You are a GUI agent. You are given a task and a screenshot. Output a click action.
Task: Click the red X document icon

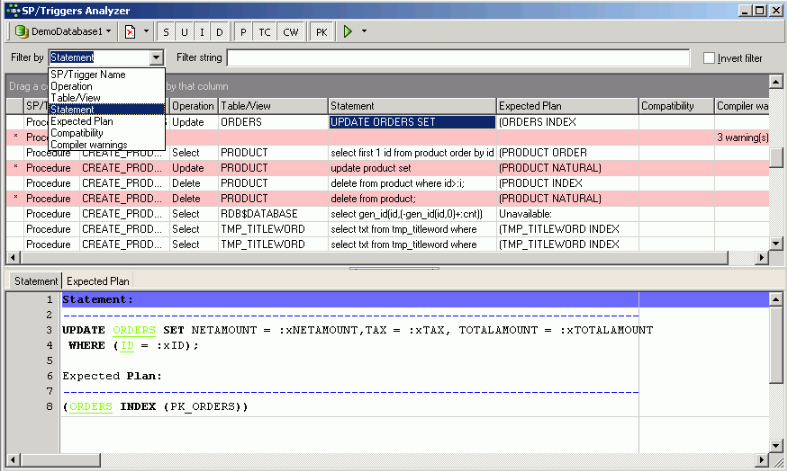coord(130,32)
